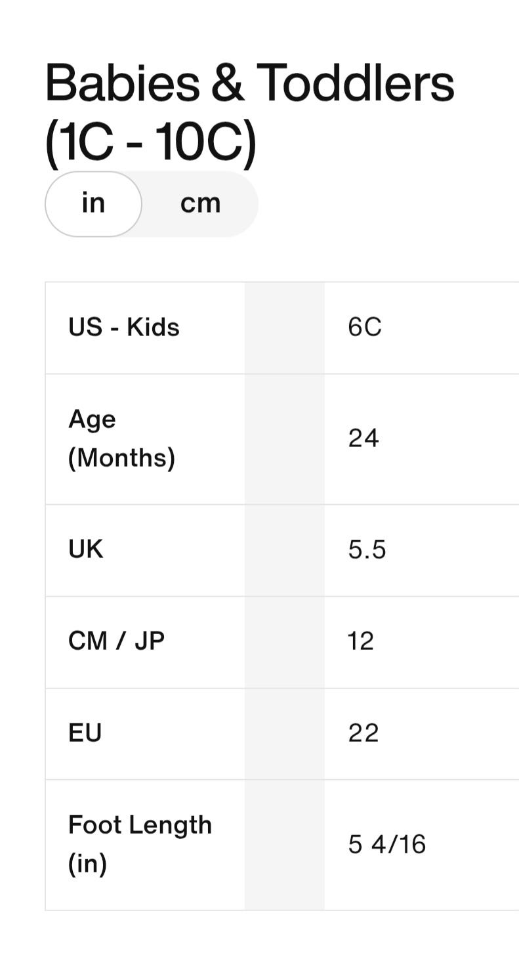Select the US - Kids row header

point(124,327)
